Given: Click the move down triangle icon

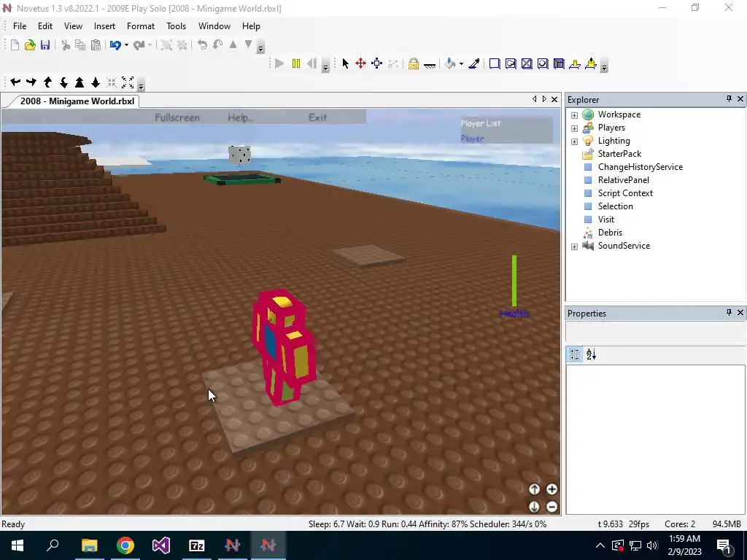Looking at the screenshot, I should coord(248,44).
